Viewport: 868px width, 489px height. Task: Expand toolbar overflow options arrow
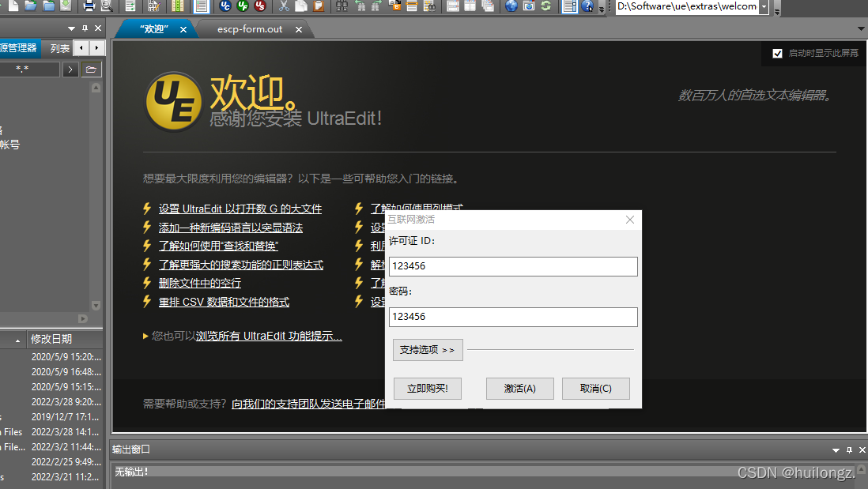tap(602, 9)
